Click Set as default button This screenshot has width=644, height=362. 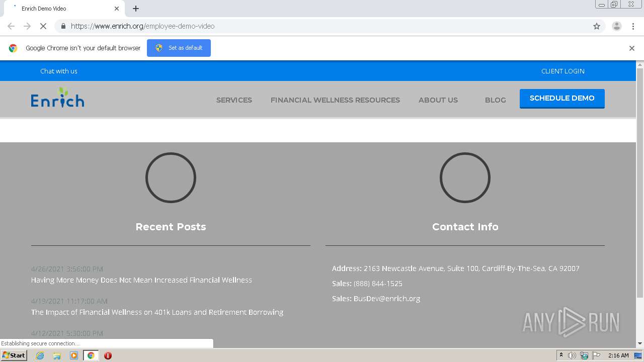point(179,48)
